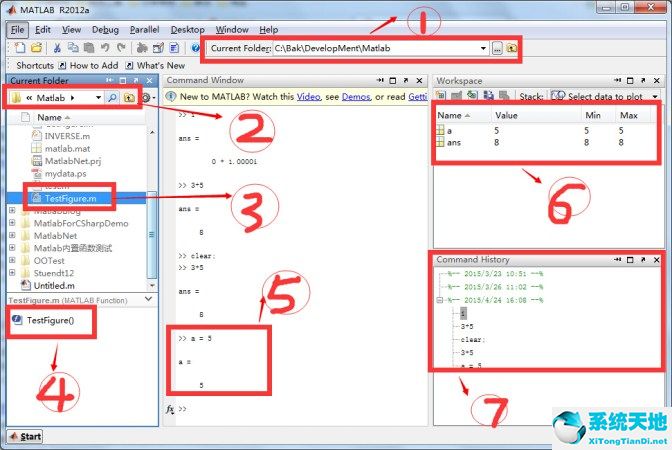Screen dimensions: 672x450
Task: Open the Help menu
Action: (269, 30)
